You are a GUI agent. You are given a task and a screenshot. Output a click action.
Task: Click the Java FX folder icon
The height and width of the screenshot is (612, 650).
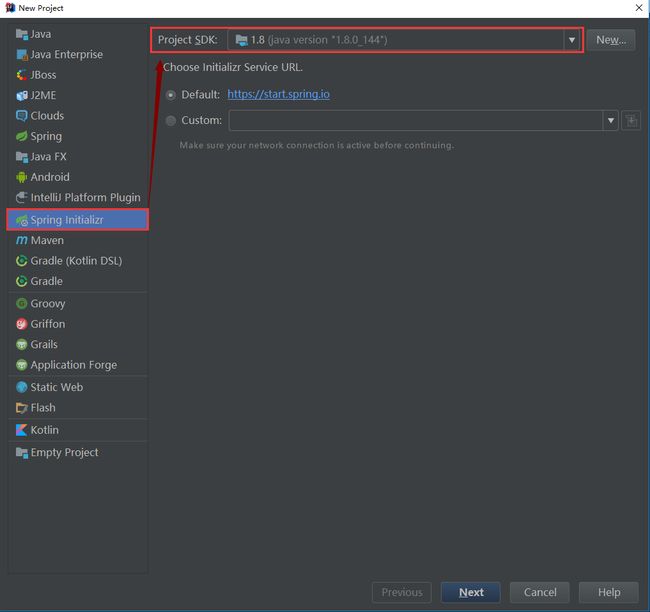(22, 157)
